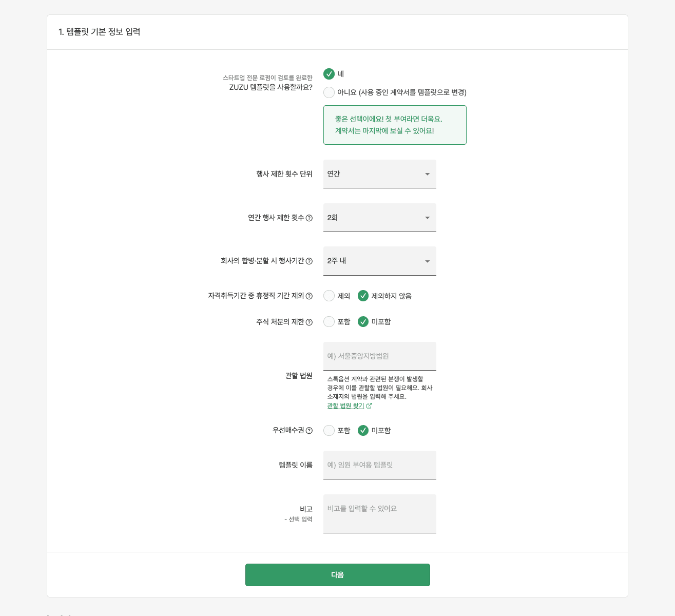675x616 pixels.
Task: Open the 2주 내 dropdown
Action: coord(379,261)
